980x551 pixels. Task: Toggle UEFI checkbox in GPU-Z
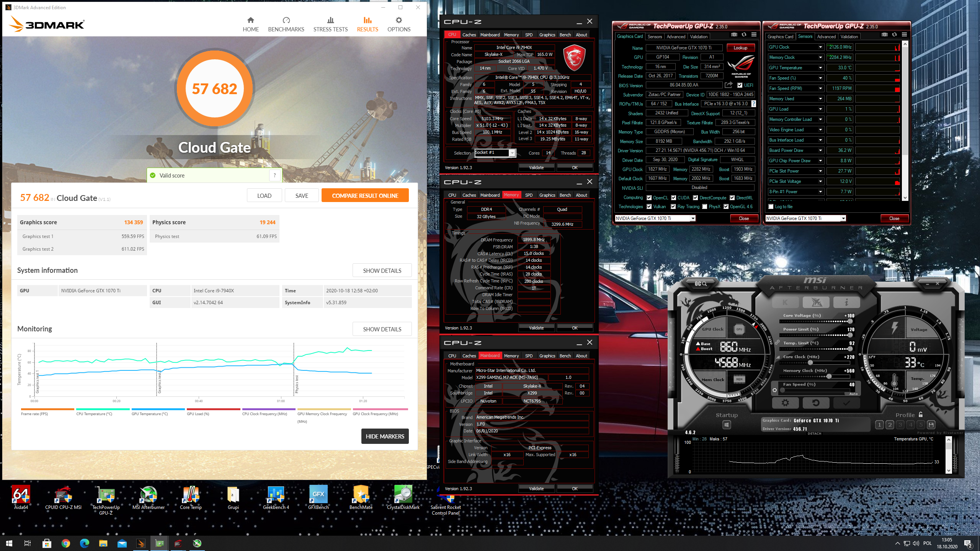tap(740, 85)
